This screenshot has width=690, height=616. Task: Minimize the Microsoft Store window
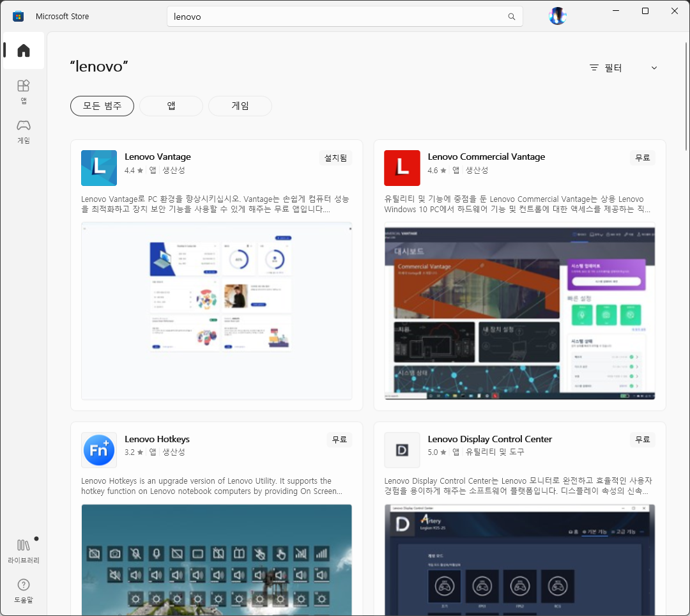click(616, 11)
